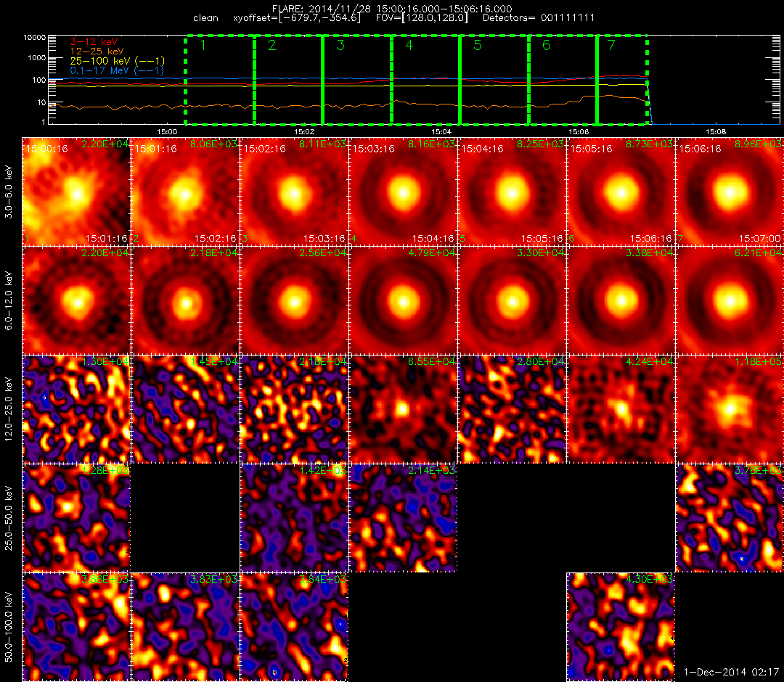Click the '15:02' time axis label

pyautogui.click(x=304, y=132)
